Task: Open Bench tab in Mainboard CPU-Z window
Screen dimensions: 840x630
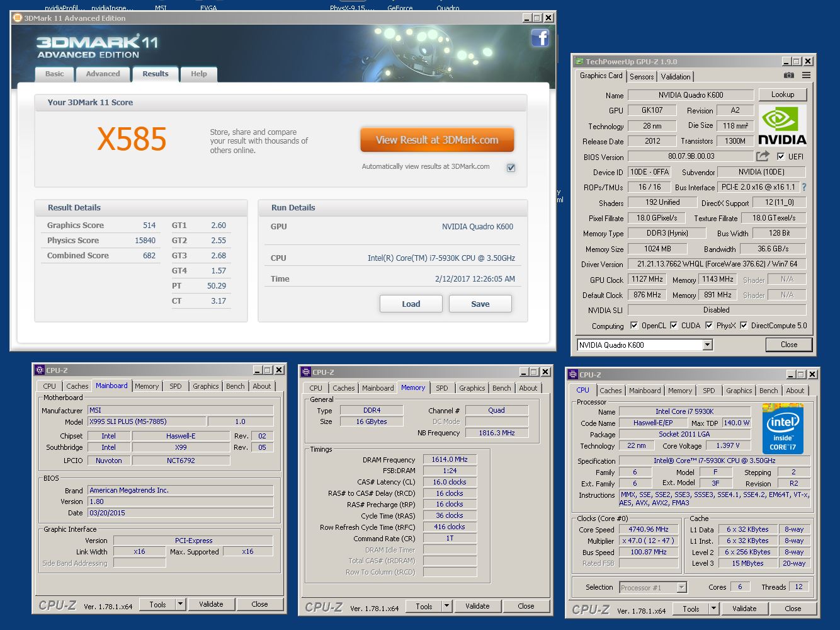Action: [236, 386]
